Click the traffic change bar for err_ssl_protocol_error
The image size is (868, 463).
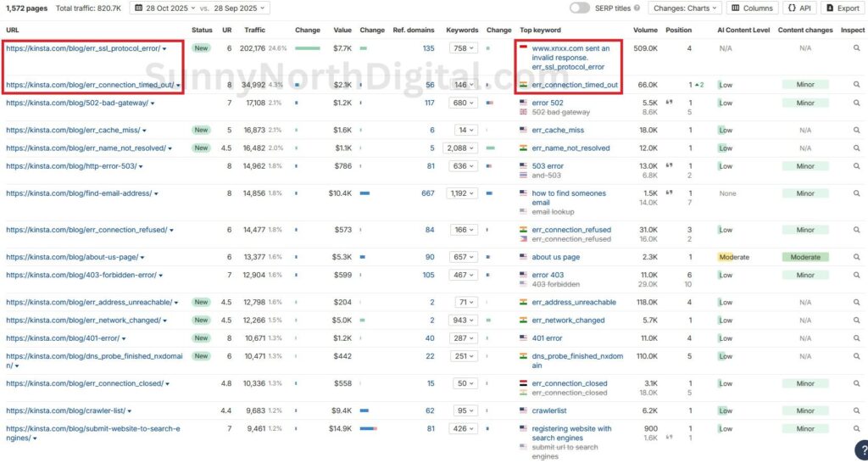308,48
